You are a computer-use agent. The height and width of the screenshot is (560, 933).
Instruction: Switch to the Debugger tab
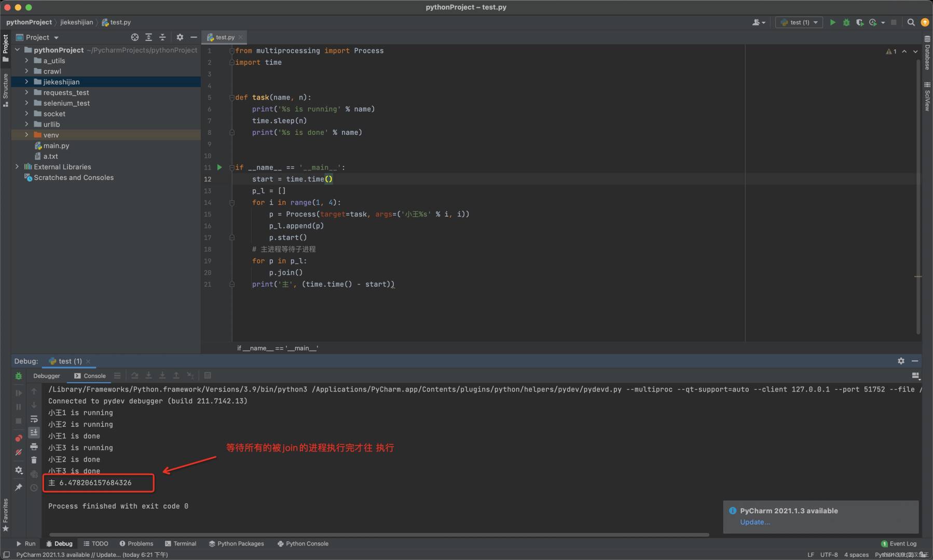click(x=47, y=376)
